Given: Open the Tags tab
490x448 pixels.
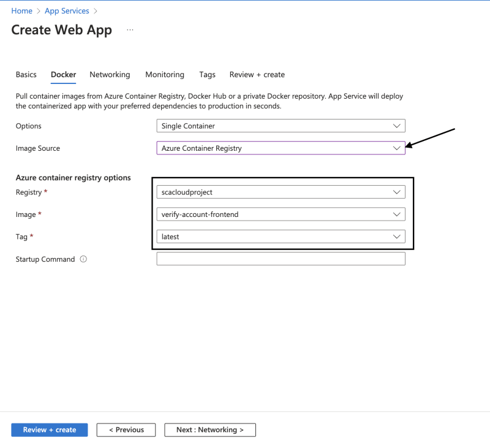Looking at the screenshot, I should pos(207,75).
